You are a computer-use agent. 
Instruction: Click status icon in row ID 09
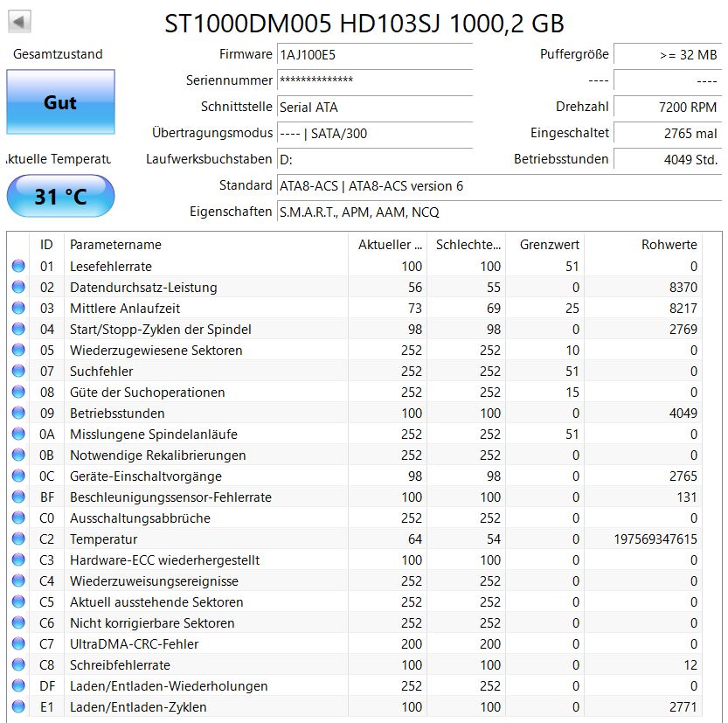pyautogui.click(x=18, y=413)
